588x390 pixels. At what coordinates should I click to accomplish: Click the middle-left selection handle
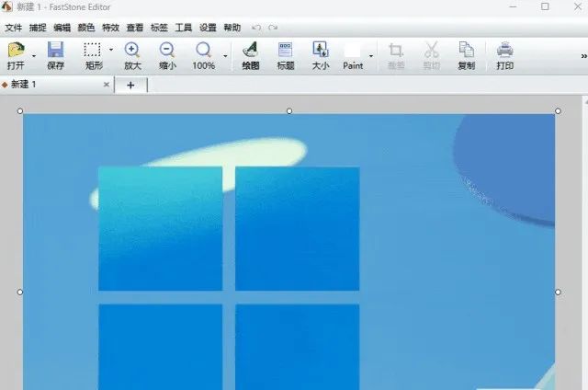20,292
